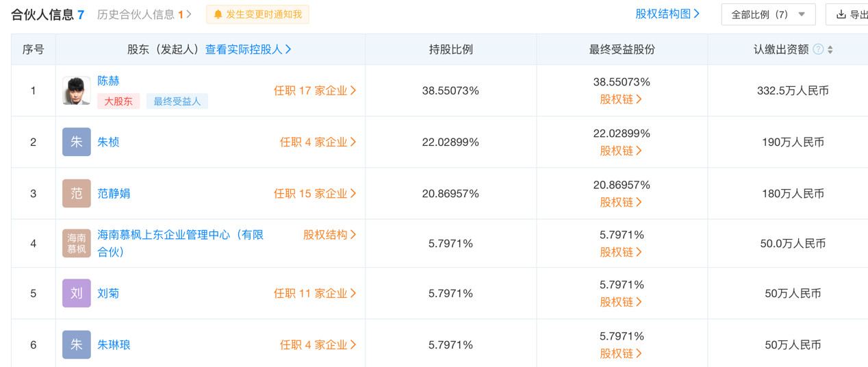Click the help question mark icon
This screenshot has height=367, width=868.
point(818,49)
